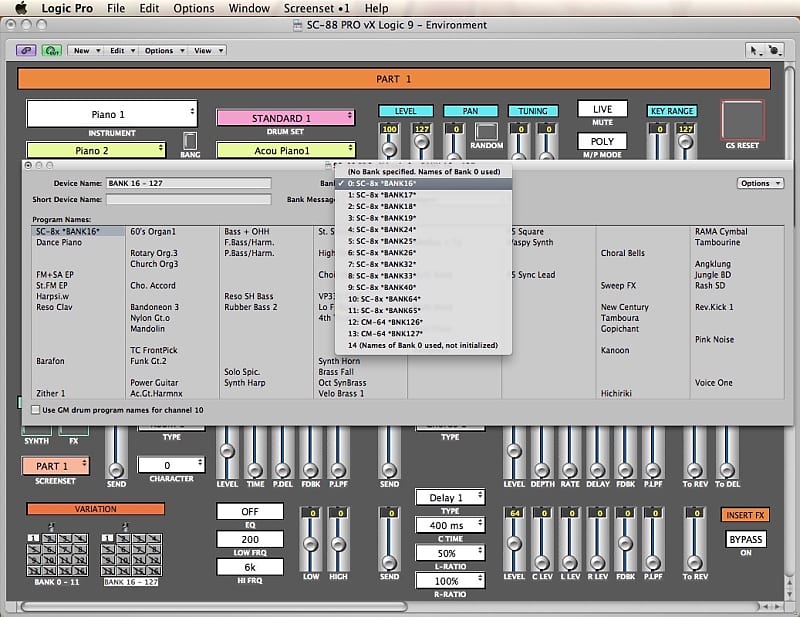Viewport: 800px width, 617px height.
Task: Click the RANDOM pan button
Action: [x=486, y=132]
